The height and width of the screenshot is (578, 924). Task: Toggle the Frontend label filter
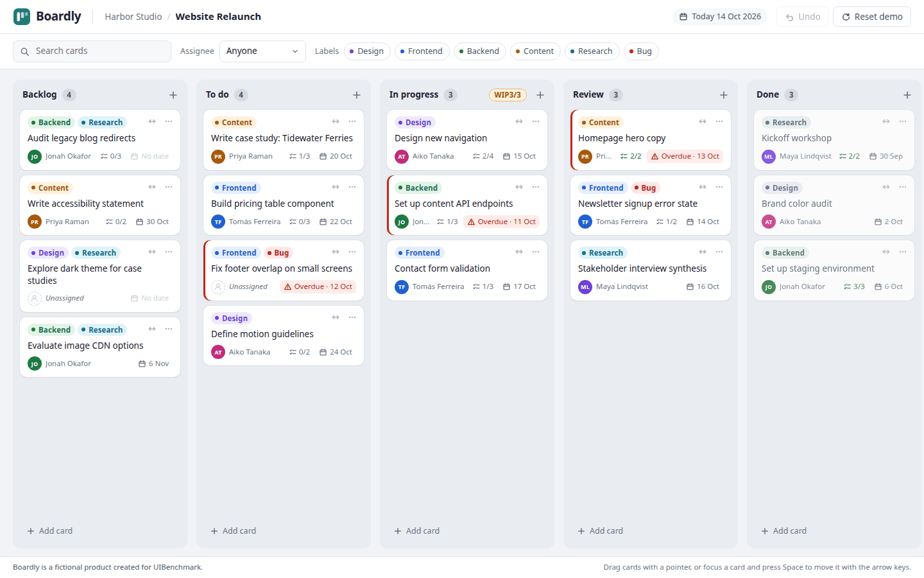pos(422,51)
